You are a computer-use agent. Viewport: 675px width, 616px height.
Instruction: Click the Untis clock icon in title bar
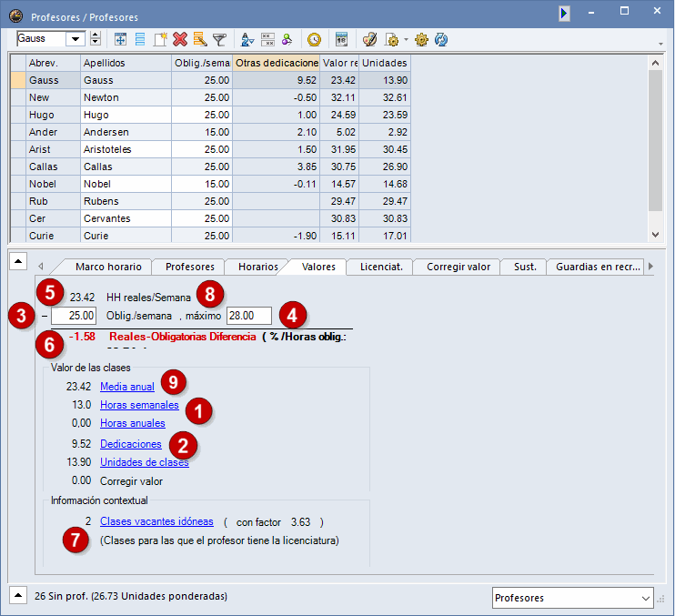[x=16, y=16]
